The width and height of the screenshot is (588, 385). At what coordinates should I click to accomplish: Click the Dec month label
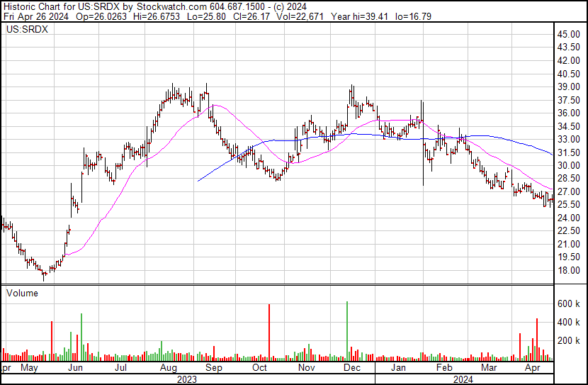pyautogui.click(x=352, y=368)
